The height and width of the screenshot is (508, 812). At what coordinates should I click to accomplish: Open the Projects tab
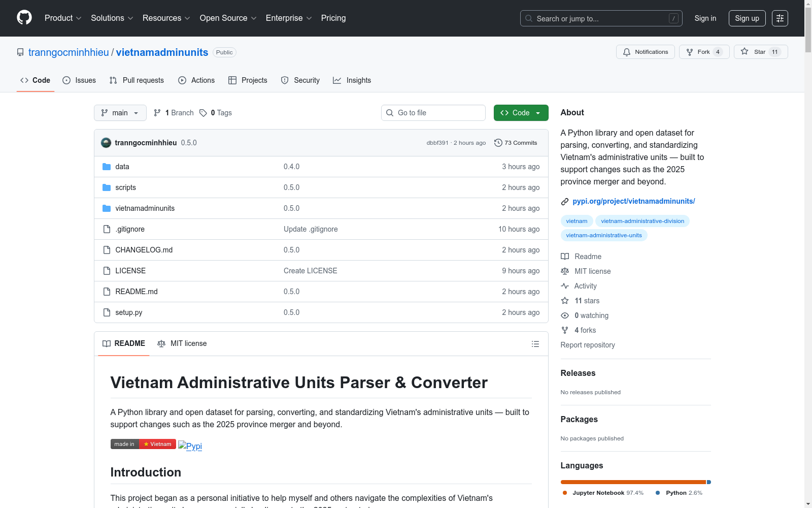[x=248, y=80]
